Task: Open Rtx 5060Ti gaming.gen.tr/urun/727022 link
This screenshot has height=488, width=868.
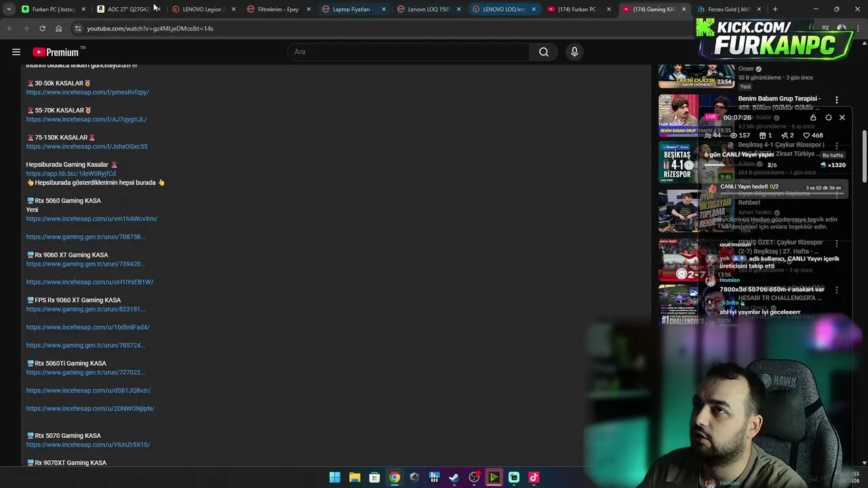Action: pyautogui.click(x=85, y=373)
